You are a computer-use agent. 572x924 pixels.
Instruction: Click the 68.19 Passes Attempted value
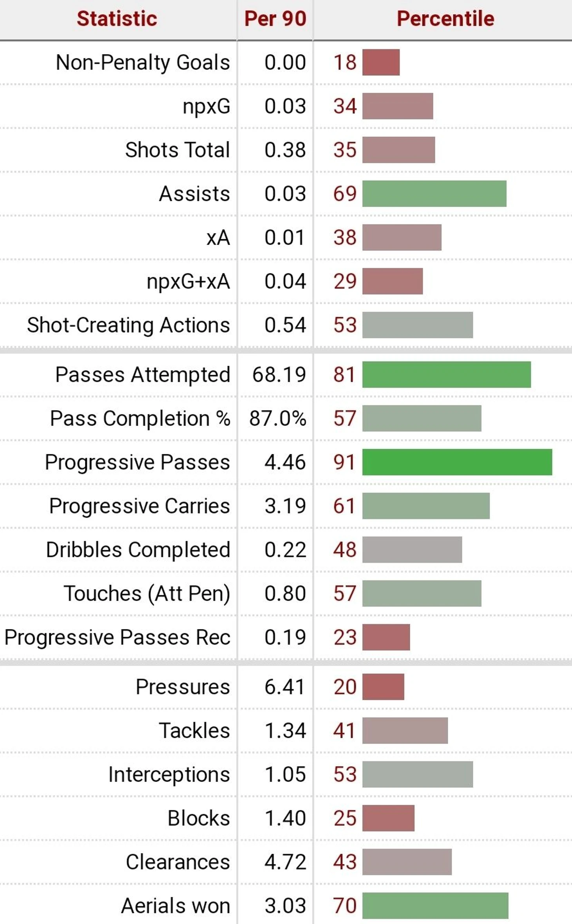279,374
